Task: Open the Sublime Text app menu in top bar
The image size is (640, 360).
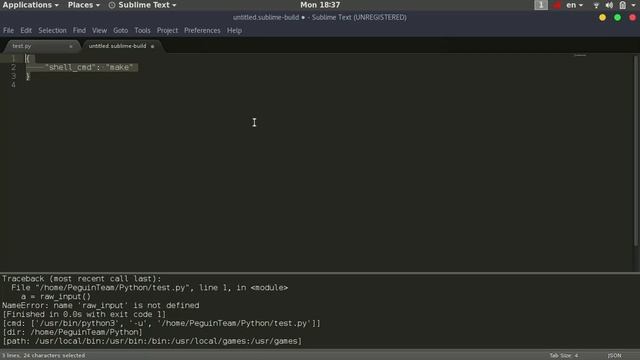Action: tap(142, 5)
